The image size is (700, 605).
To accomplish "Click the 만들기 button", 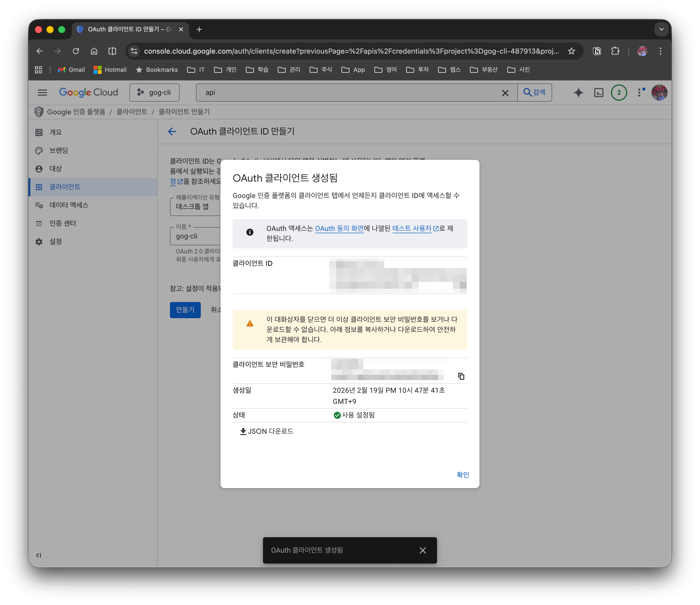I will click(x=185, y=310).
